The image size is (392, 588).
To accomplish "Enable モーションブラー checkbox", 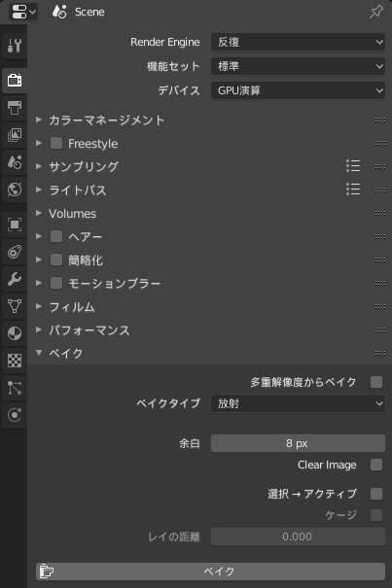I will 56,283.
